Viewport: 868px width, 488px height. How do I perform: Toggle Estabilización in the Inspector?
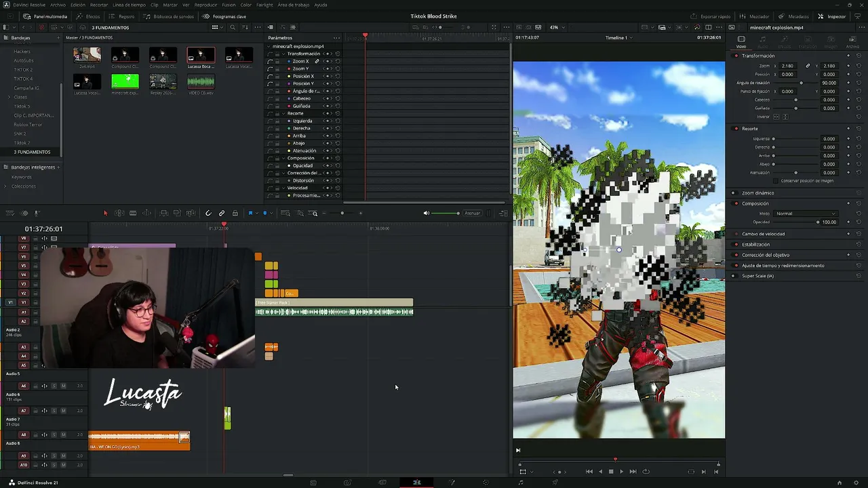pyautogui.click(x=736, y=245)
